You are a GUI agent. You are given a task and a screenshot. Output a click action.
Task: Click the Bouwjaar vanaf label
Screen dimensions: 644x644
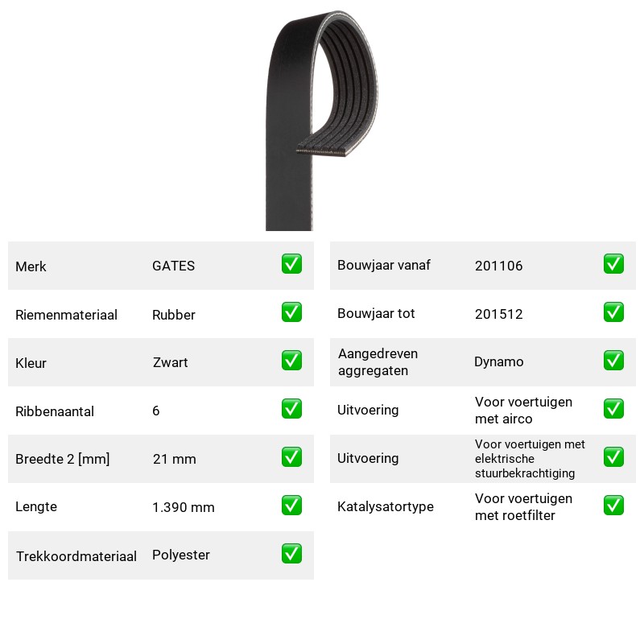coord(384,265)
